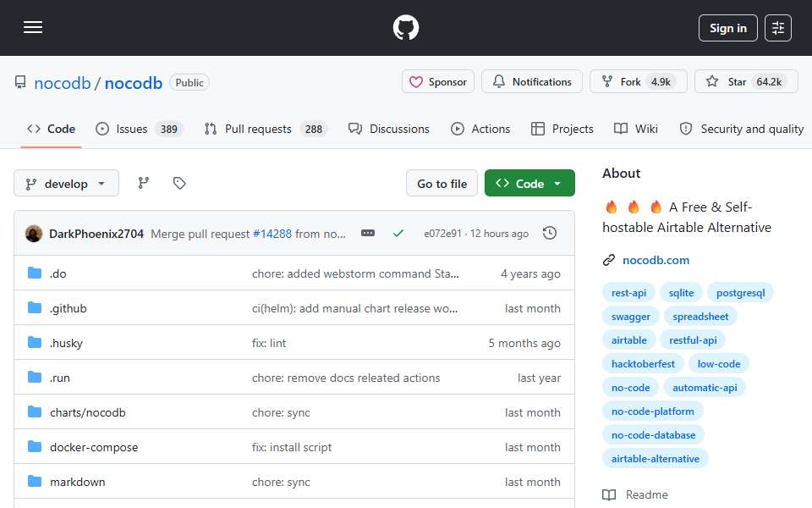Select the no-code topic tag
This screenshot has height=508, width=812.
630,388
